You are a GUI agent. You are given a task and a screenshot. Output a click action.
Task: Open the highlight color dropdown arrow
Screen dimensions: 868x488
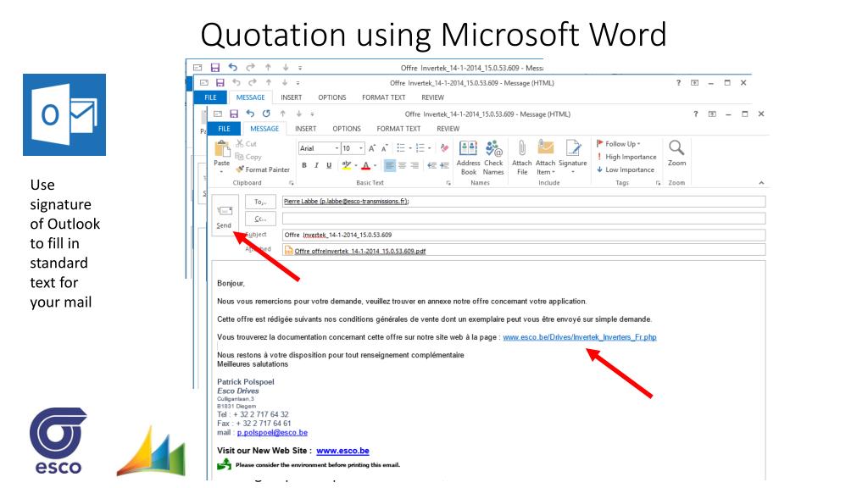[356, 165]
